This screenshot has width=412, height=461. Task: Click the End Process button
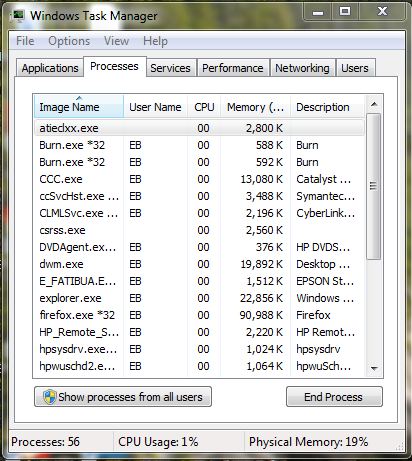coord(334,397)
